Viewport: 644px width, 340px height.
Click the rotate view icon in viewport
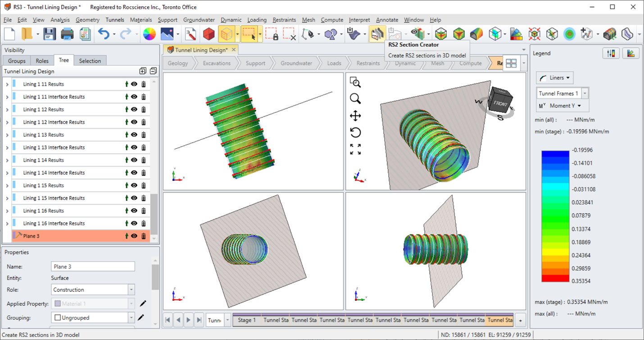355,133
